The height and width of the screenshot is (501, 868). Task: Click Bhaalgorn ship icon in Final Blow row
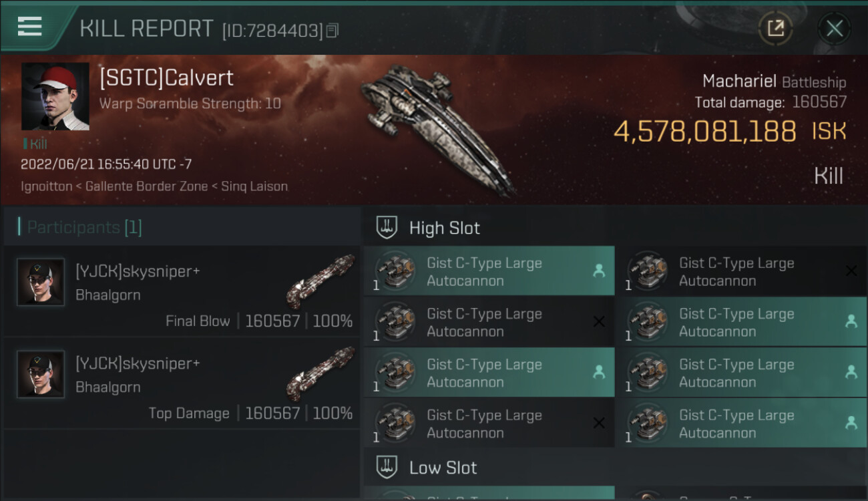320,281
